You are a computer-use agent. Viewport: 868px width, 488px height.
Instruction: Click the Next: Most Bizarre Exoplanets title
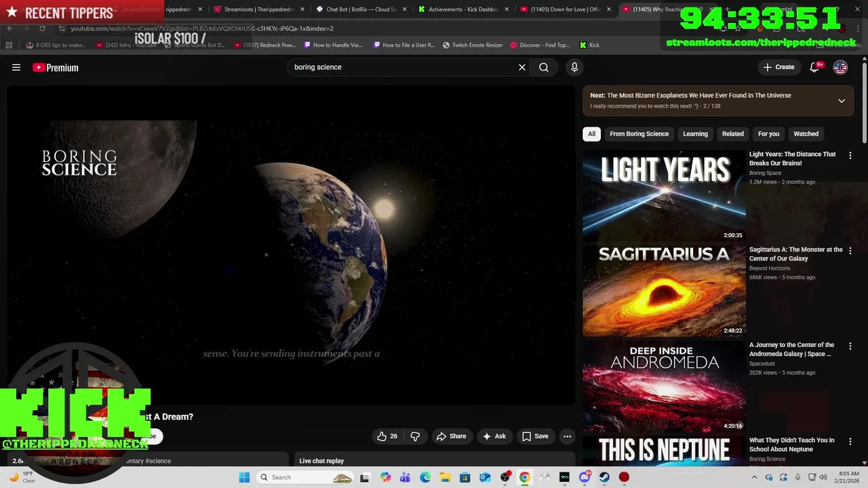690,96
